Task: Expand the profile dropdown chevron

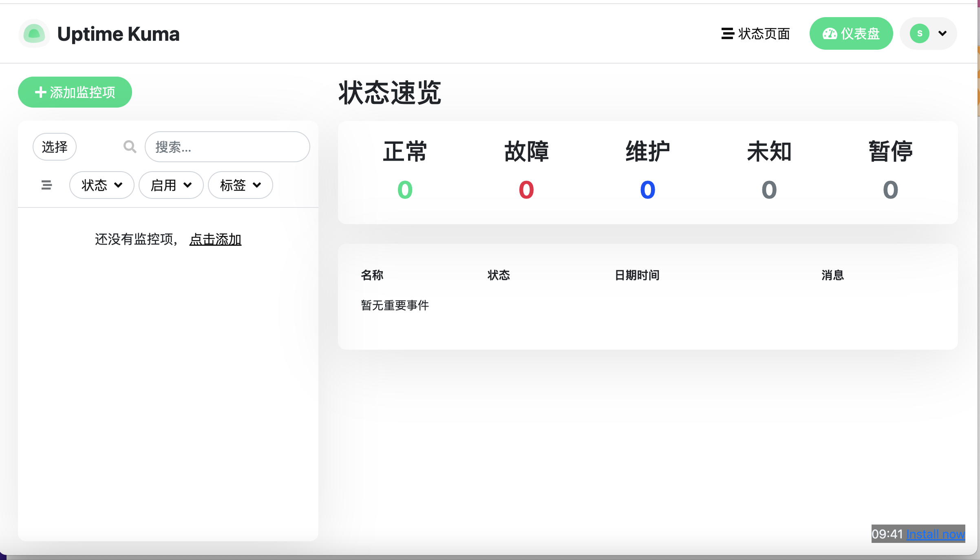Action: tap(942, 33)
